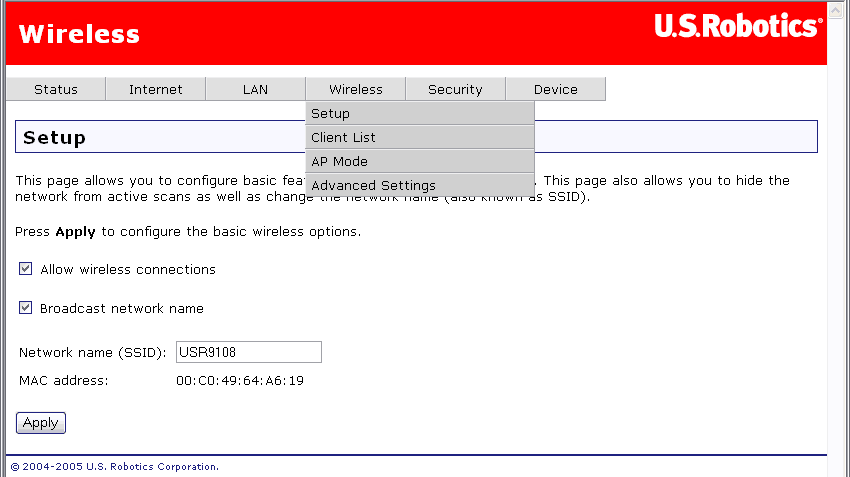Click the Apply button
850x477 pixels.
pos(41,423)
